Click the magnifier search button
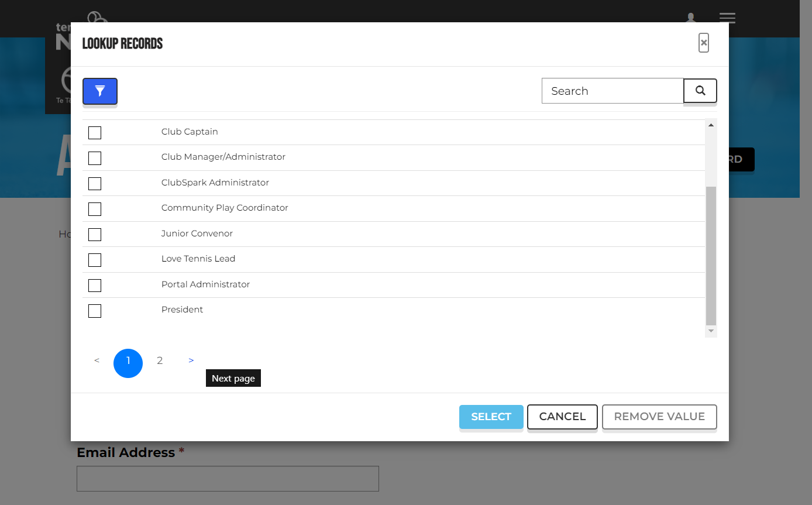Screen dimensions: 812x505 tap(700, 91)
